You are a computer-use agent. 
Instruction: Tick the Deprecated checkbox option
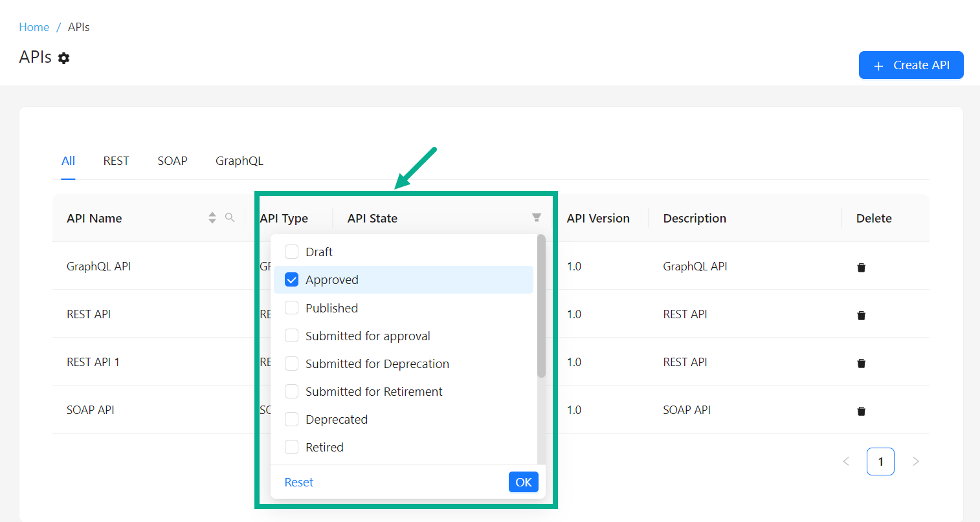tap(292, 419)
